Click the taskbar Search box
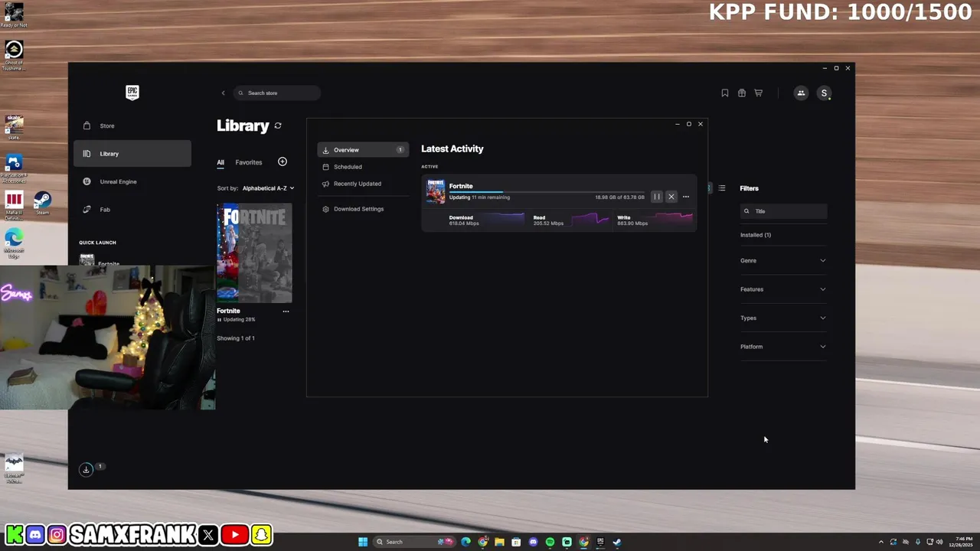 pos(413,542)
